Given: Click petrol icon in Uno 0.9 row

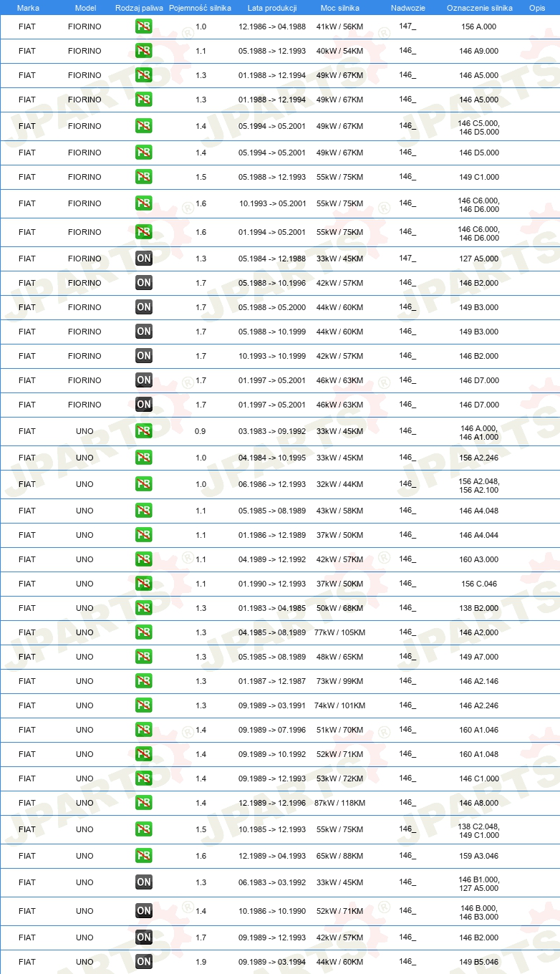Looking at the screenshot, I should [x=144, y=431].
